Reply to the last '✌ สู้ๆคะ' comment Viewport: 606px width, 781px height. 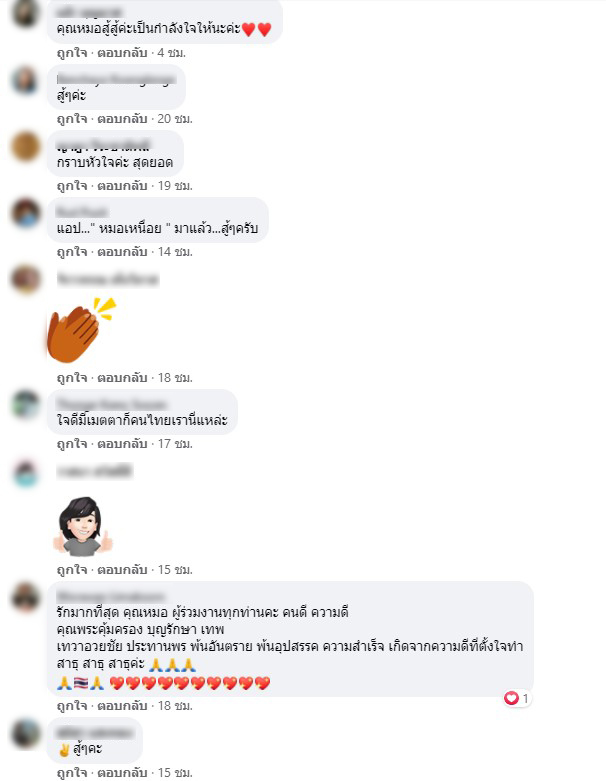coord(122,773)
